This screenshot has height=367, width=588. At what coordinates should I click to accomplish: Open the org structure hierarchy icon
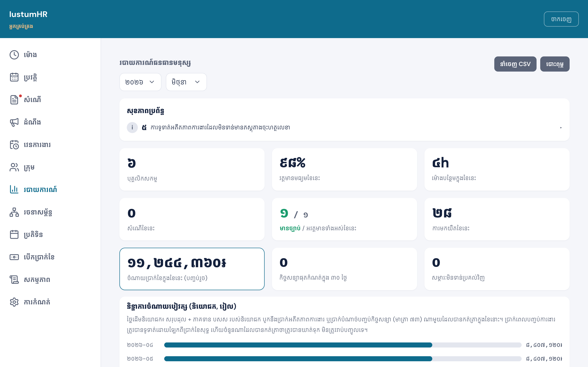14,212
